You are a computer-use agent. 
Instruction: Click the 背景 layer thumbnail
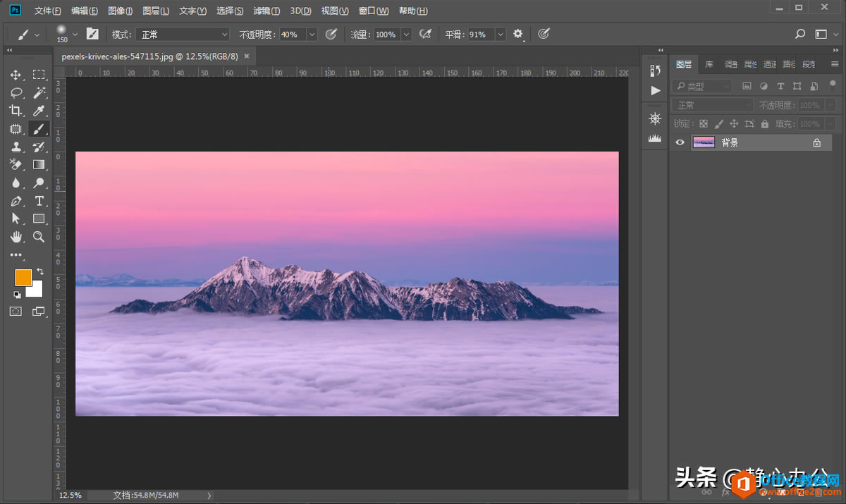click(704, 142)
